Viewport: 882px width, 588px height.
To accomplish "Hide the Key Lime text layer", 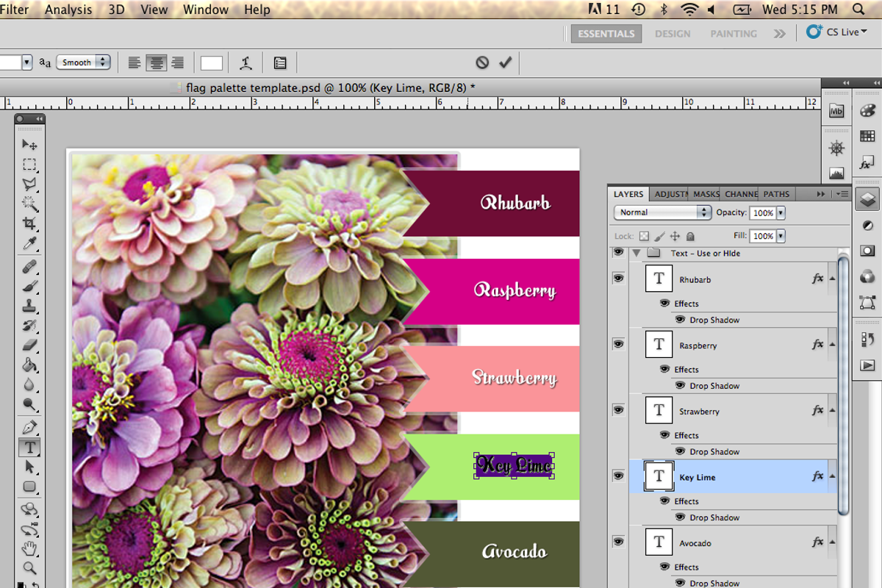I will point(618,476).
